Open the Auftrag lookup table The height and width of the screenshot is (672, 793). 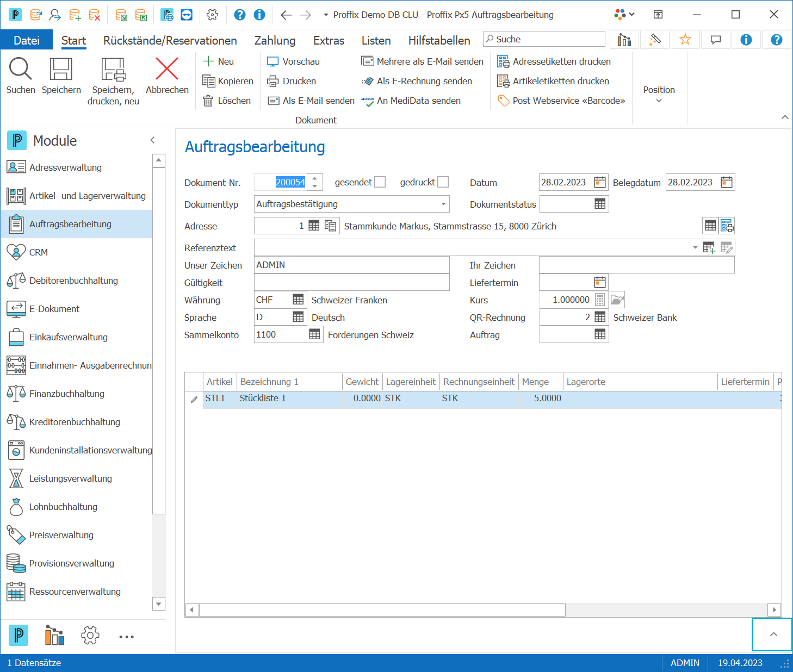point(599,334)
